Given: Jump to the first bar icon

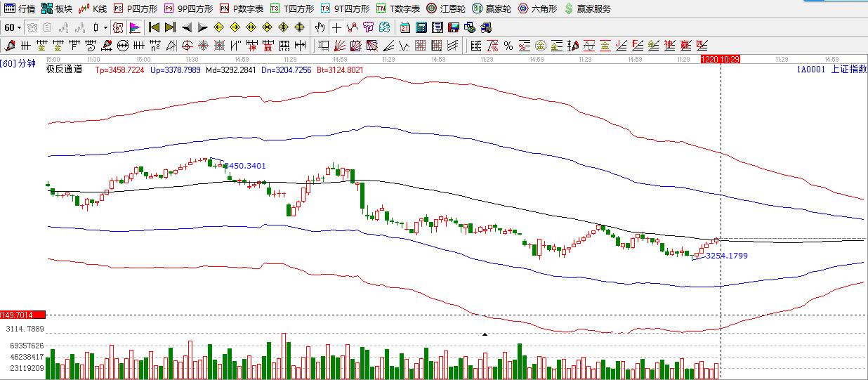Looking at the screenshot, I should point(154,27).
